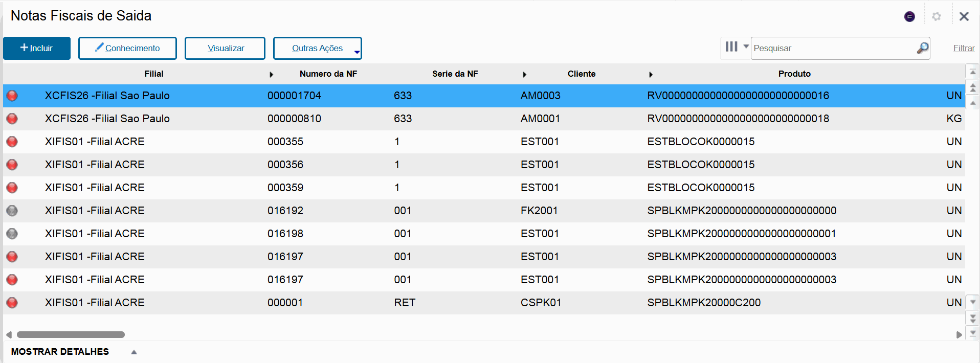Open the Conhecimento button
Screen dimensions: 980x363
click(x=127, y=48)
